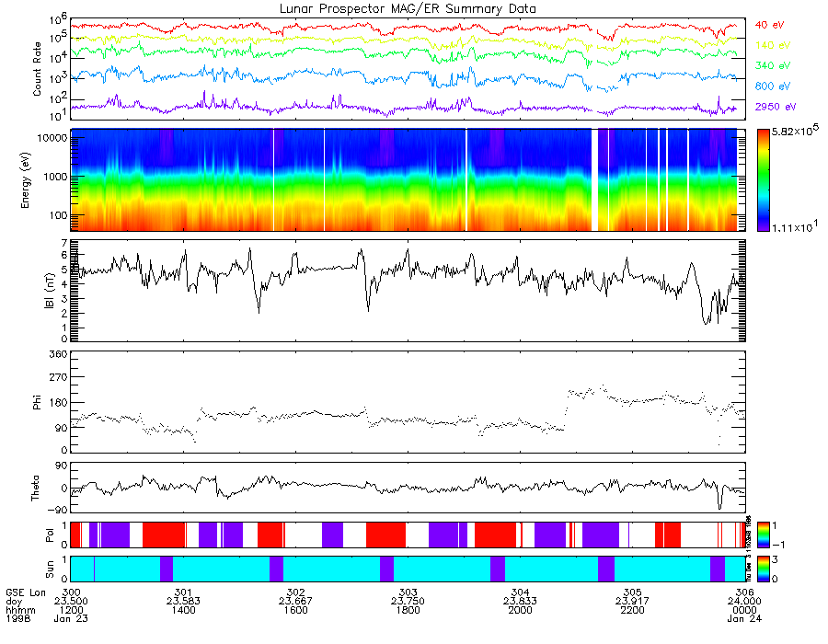Click the 2200 time tick label
The width and height of the screenshot is (828, 644).
(633, 610)
